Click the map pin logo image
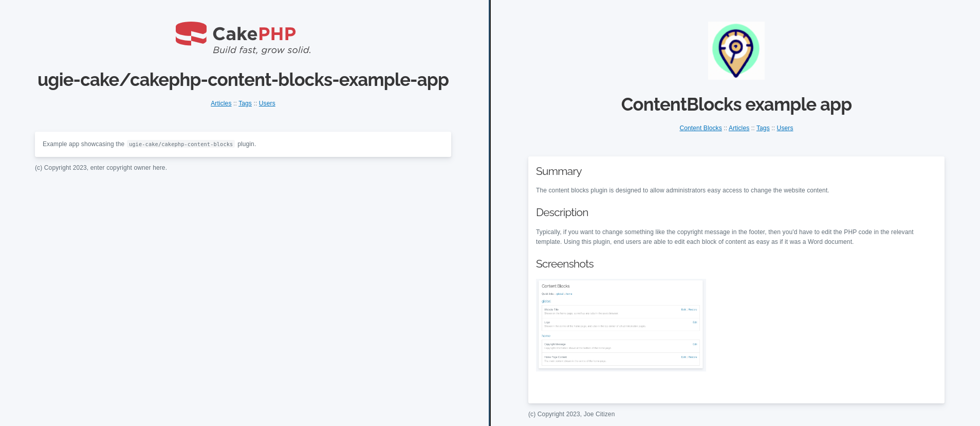Screen dimensions: 980x426 click(736, 50)
